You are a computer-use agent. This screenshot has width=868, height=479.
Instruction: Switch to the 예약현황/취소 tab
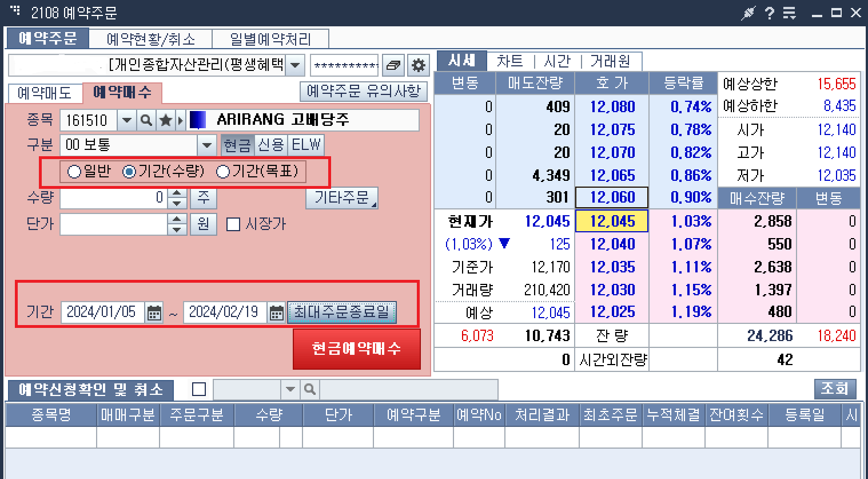coord(151,38)
